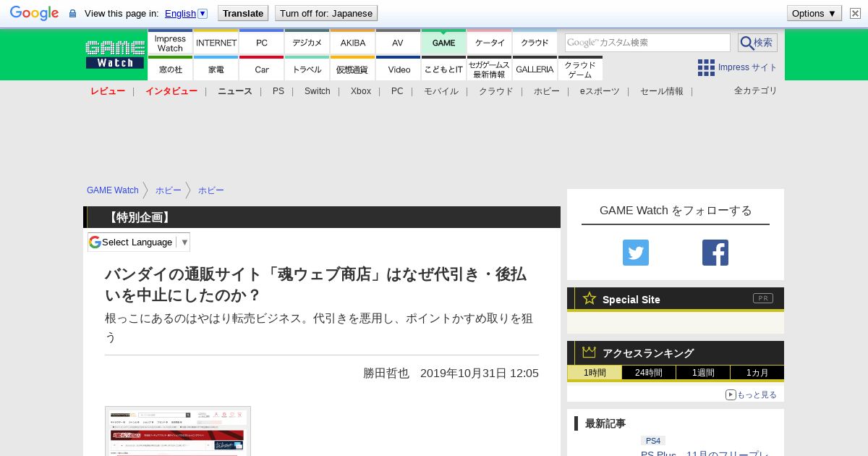This screenshot has height=456, width=868.
Task: Select the 1週間 ranking tab
Action: pos(703,373)
